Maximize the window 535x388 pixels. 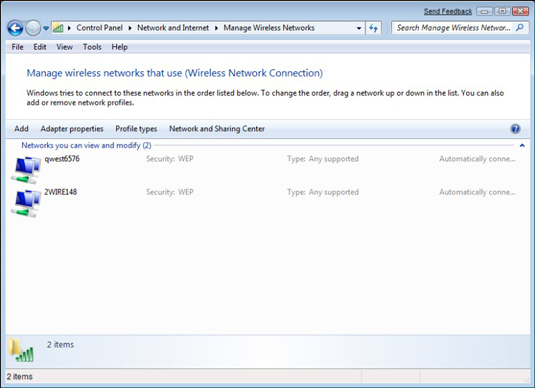[x=502, y=11]
